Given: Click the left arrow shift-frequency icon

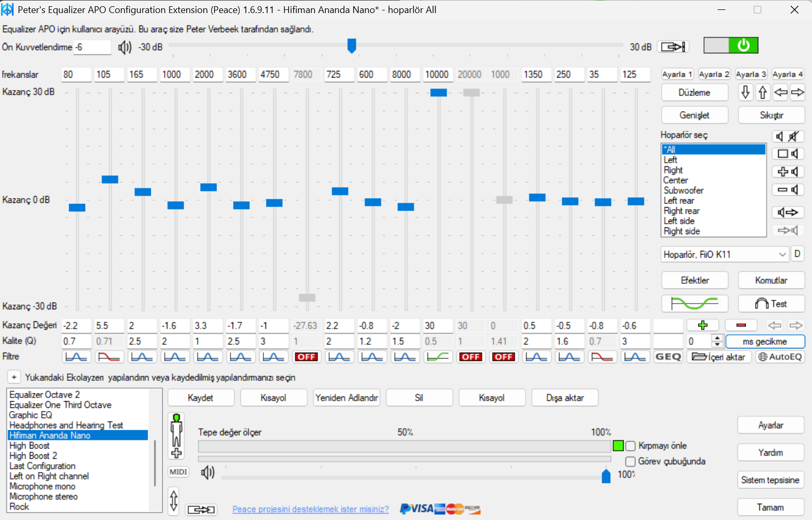Looking at the screenshot, I should point(781,92).
